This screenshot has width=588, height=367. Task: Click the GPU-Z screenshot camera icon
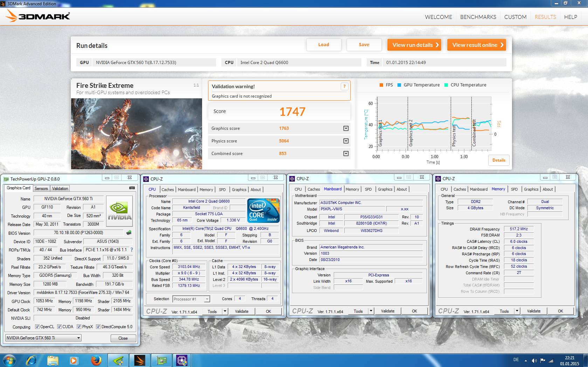pos(132,188)
